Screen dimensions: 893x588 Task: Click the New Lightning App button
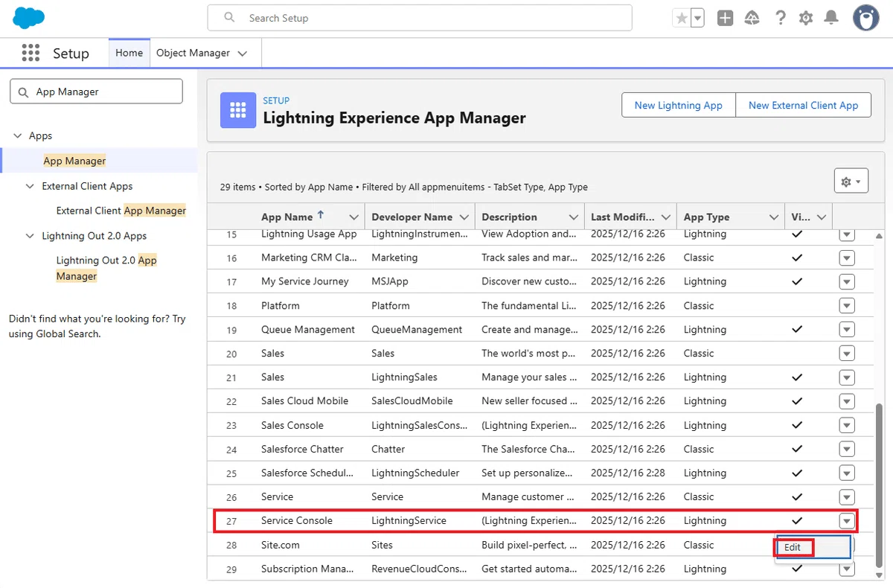coord(679,105)
